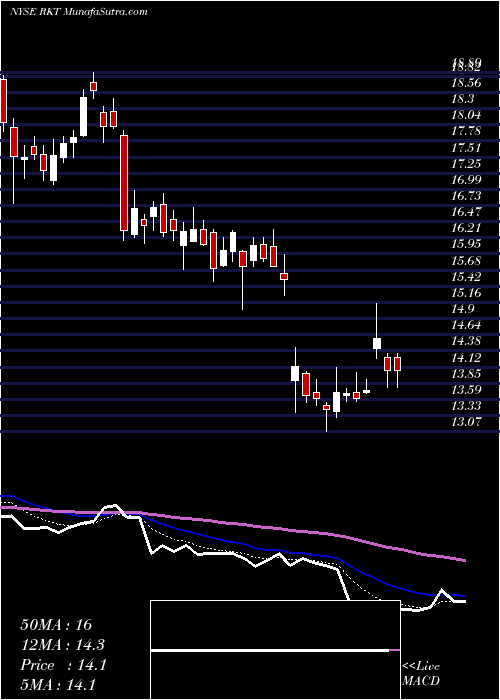Click the 17.78 price axis label

click(467, 131)
